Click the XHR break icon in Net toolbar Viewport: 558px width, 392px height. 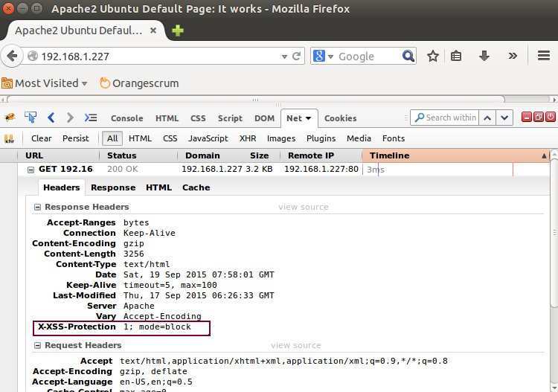9,138
